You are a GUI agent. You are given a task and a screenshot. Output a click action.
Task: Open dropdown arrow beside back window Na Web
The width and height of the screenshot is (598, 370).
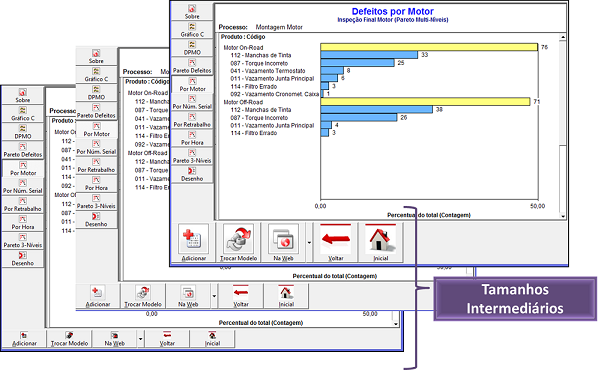coord(141,339)
